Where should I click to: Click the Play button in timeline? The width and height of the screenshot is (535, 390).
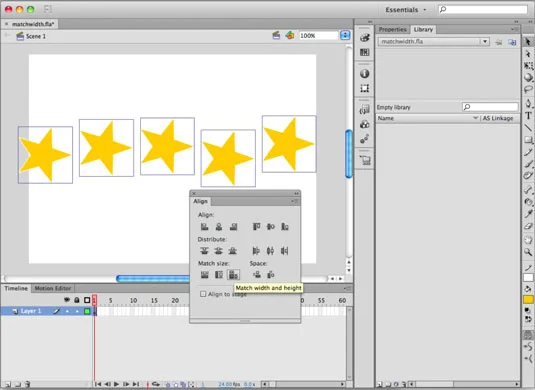pyautogui.click(x=116, y=384)
